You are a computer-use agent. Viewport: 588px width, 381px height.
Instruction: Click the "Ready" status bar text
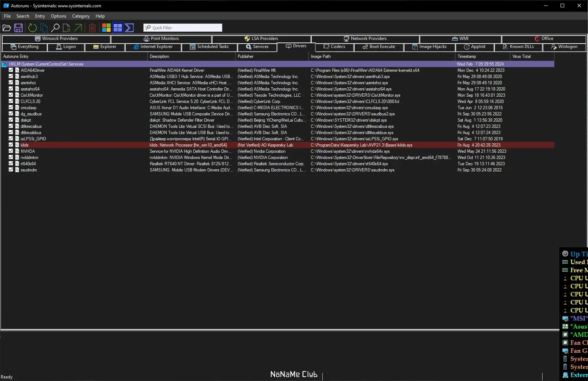[x=7, y=377]
